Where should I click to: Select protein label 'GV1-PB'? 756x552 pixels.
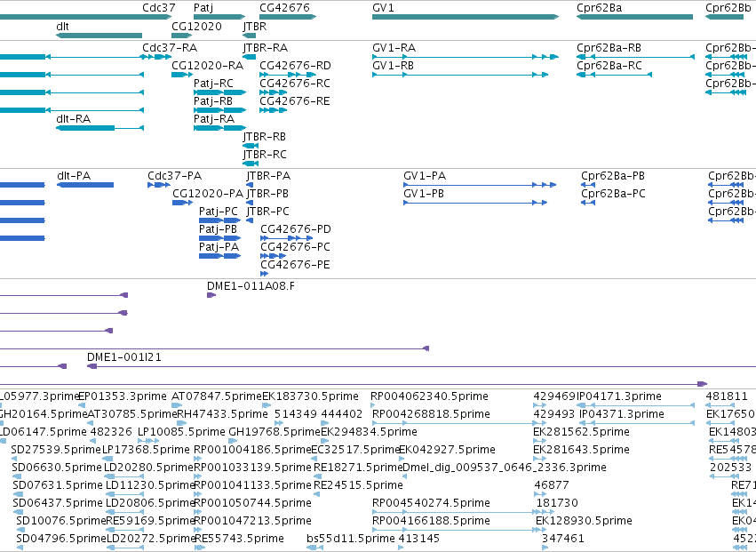424,194
